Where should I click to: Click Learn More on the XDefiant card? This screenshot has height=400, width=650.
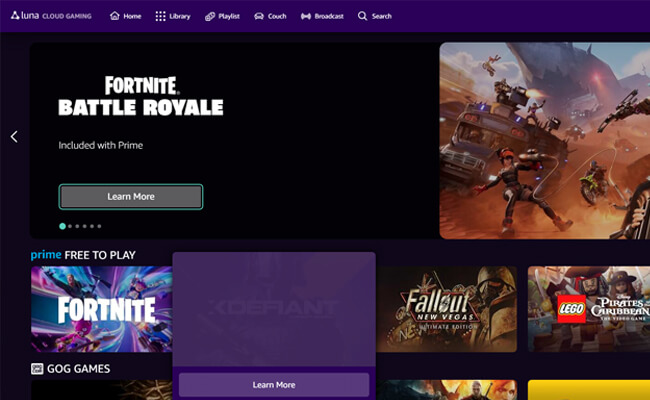click(274, 385)
